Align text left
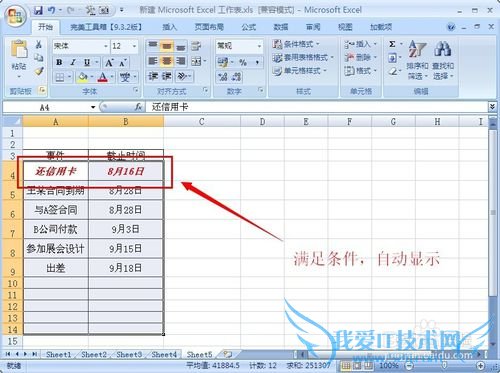Screen dimensions: 500x373 pos(153,61)
